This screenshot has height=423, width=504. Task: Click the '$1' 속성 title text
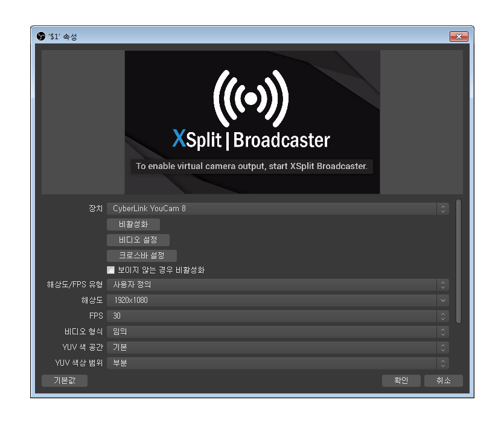(x=63, y=37)
